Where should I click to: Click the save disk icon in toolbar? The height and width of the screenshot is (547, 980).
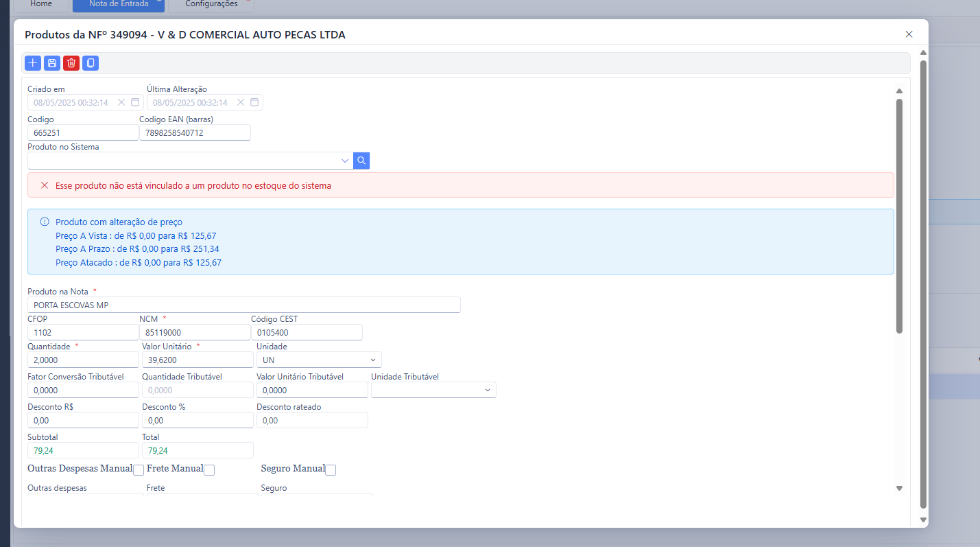click(51, 63)
